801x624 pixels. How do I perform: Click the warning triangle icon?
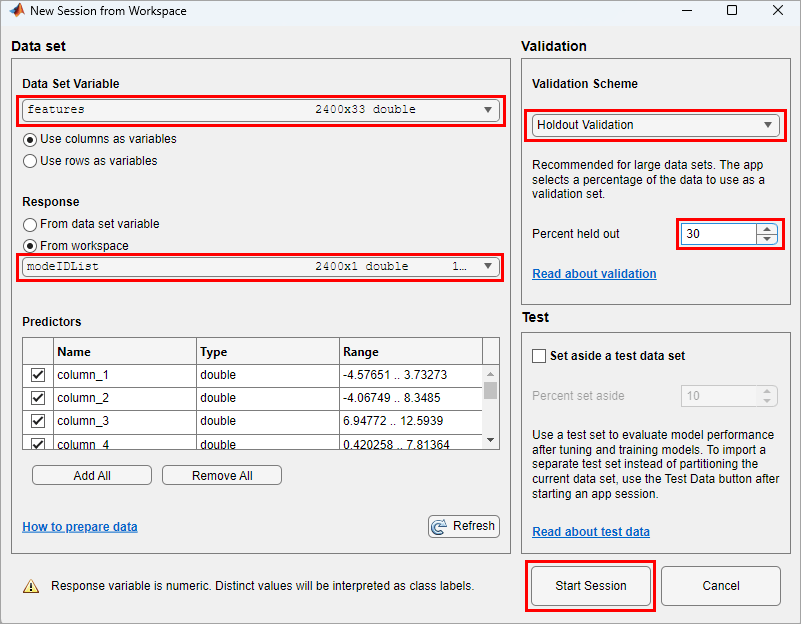click(x=31, y=586)
